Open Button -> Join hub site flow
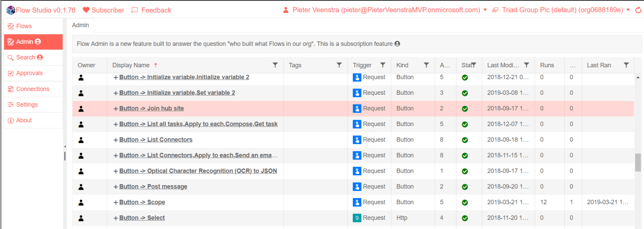Screen dimensions: 644x229 click(x=152, y=108)
